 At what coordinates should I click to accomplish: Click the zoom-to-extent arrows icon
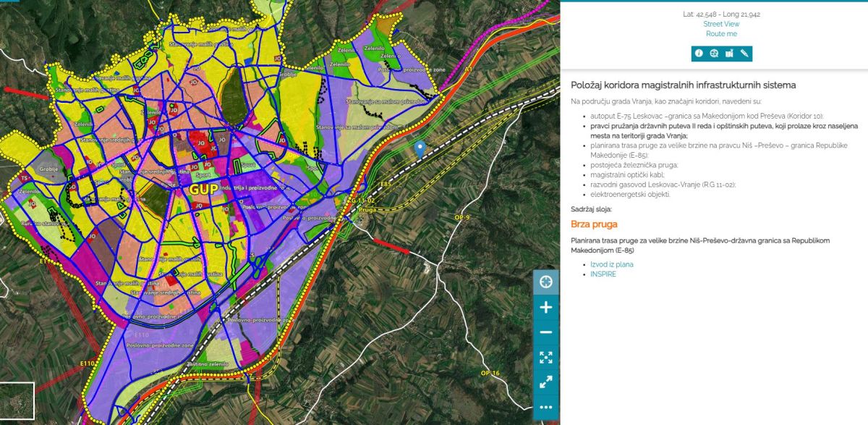coord(545,357)
